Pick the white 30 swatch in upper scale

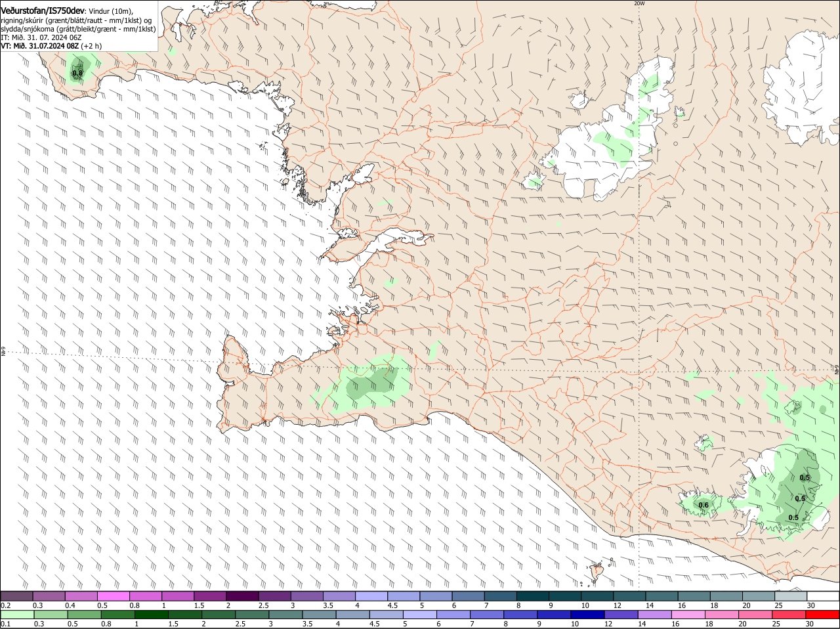pos(823,596)
